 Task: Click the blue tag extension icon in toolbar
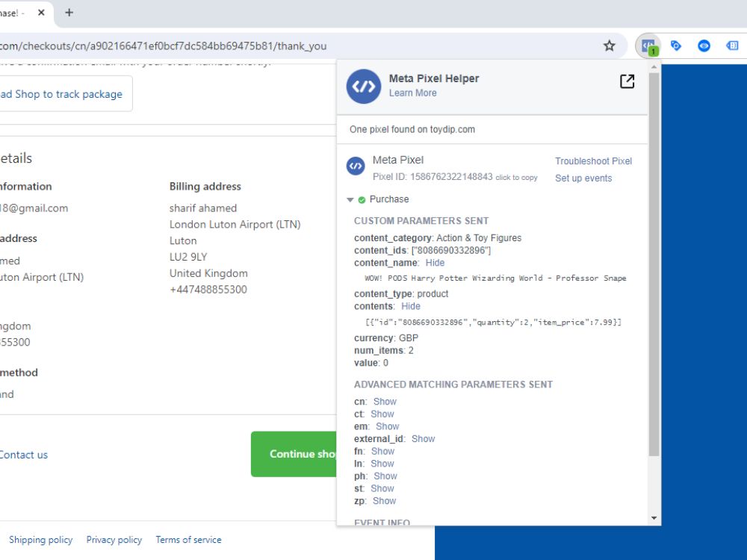675,46
